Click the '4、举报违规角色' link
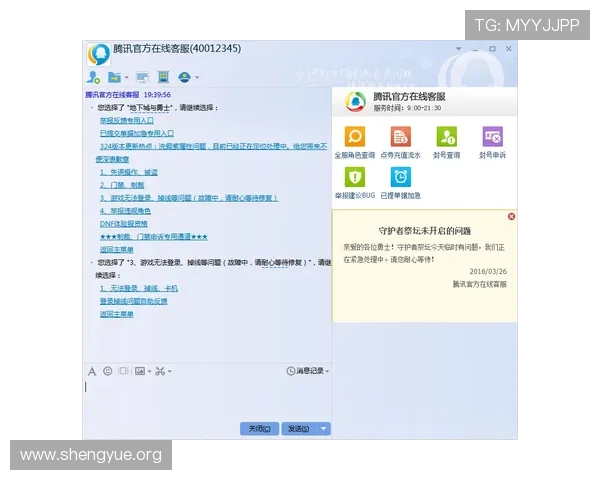The height and width of the screenshot is (480, 600). [x=125, y=211]
